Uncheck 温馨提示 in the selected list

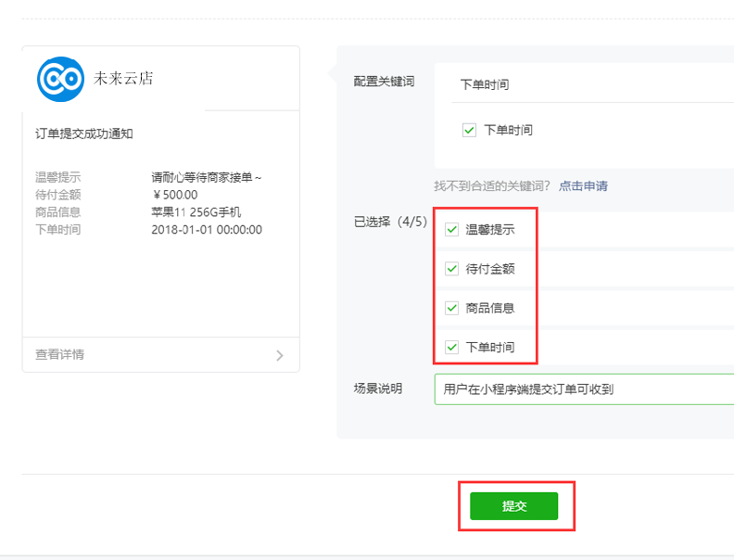click(452, 230)
